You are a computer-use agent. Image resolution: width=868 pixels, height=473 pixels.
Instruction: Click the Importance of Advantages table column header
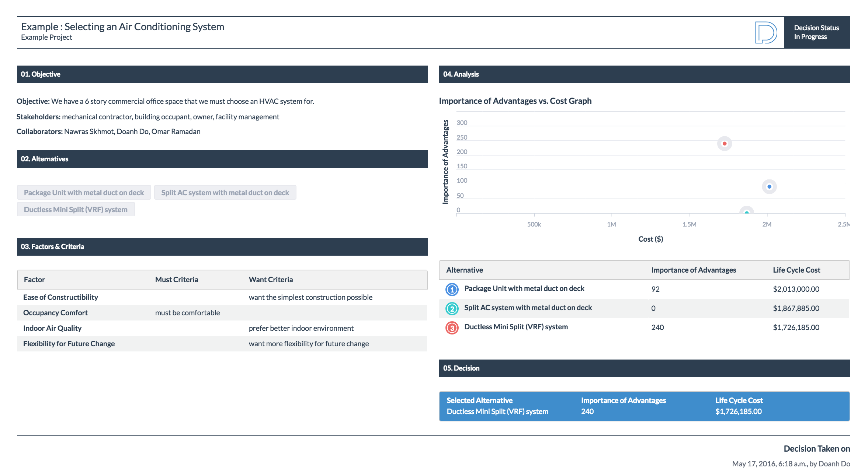click(x=694, y=270)
